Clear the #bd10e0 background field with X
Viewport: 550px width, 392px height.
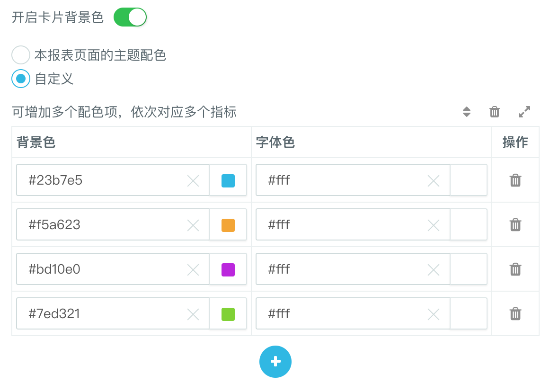click(x=193, y=270)
